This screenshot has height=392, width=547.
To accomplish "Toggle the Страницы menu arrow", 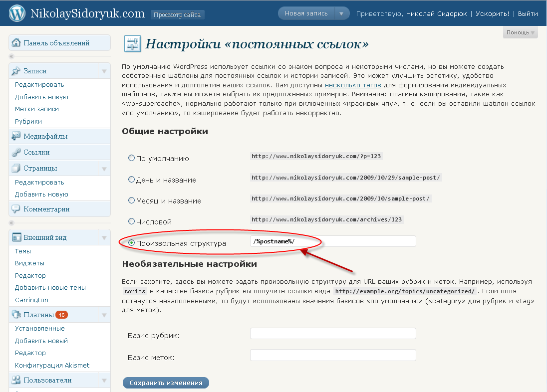I will point(104,169).
